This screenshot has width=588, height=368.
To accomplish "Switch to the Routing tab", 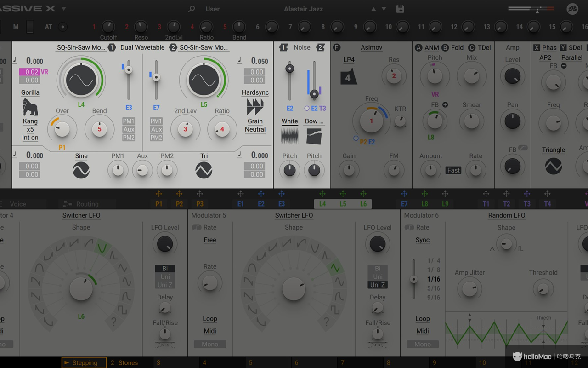I will (87, 204).
